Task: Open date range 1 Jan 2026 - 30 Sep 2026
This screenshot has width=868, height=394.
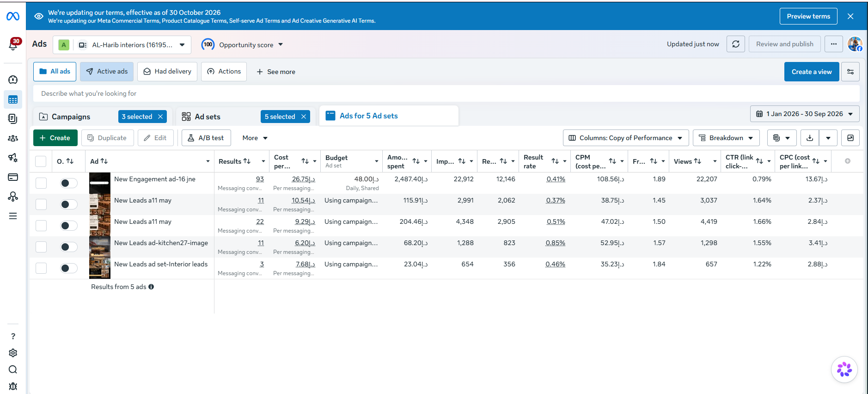Action: (805, 114)
